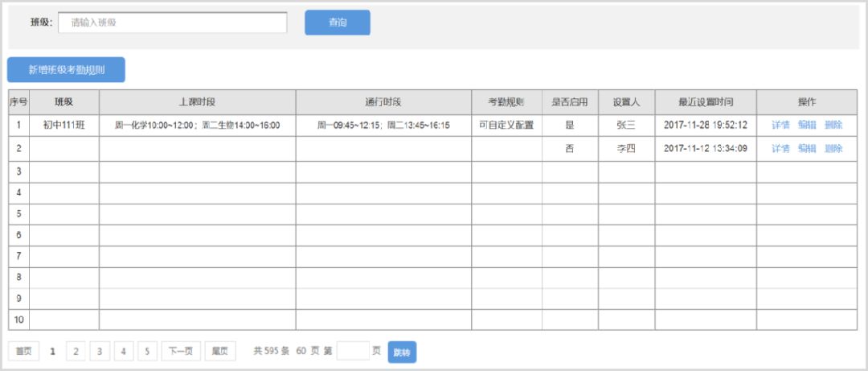The width and height of the screenshot is (868, 371).
Task: Click the 设置人 column header
Action: pos(626,102)
